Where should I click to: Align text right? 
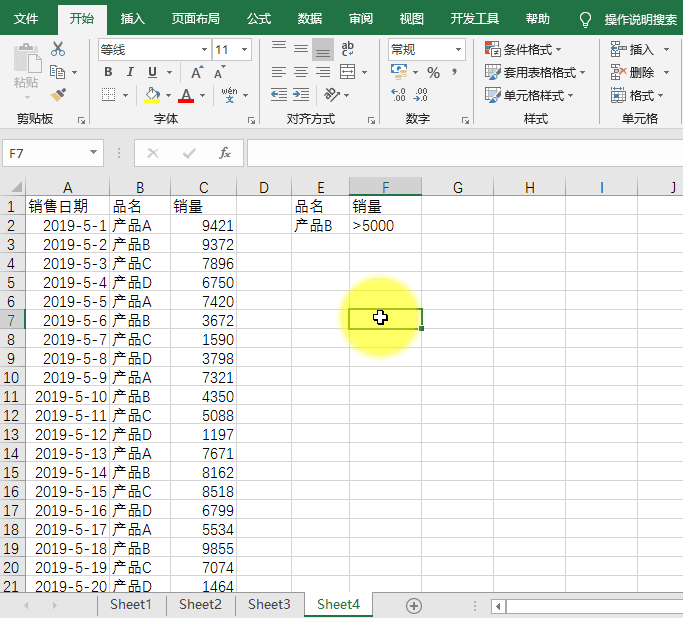click(x=323, y=72)
